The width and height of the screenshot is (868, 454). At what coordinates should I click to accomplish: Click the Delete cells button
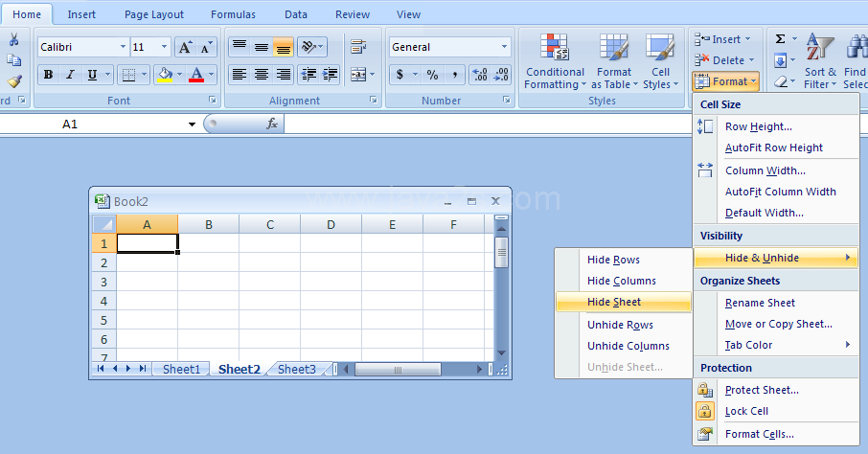[x=724, y=60]
